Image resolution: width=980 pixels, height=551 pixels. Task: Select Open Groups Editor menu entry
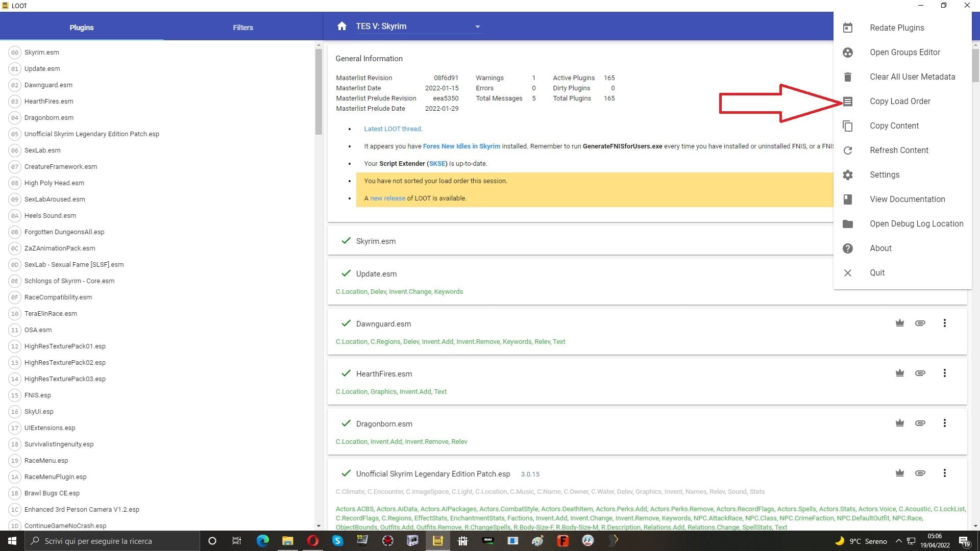[x=902, y=52]
